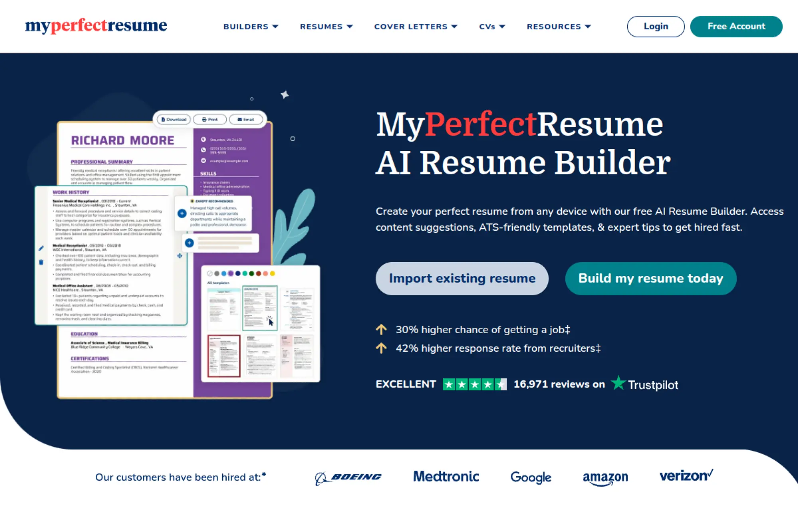Viewport: 798px width, 532px height.
Task: Click the four-arrow move icon on Work History
Action: [180, 256]
